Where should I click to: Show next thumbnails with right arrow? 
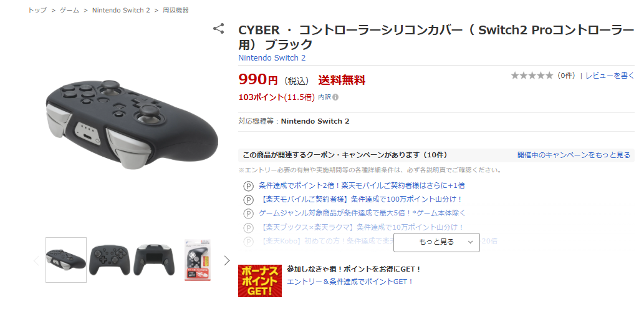pyautogui.click(x=227, y=260)
